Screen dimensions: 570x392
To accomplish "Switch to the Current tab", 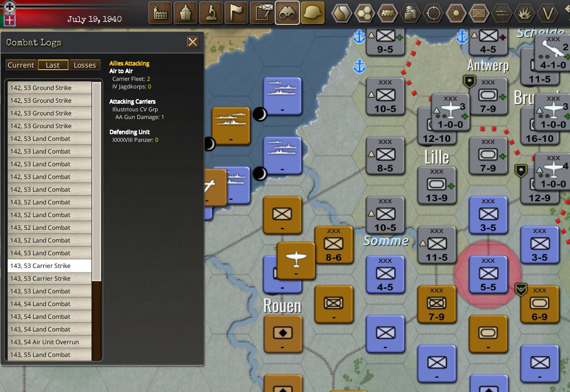I will pos(21,65).
